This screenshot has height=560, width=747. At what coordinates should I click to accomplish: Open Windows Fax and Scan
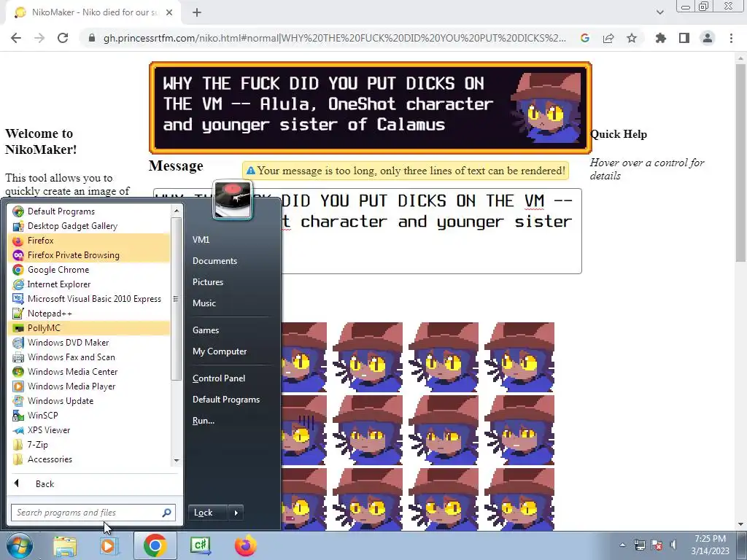point(88,357)
